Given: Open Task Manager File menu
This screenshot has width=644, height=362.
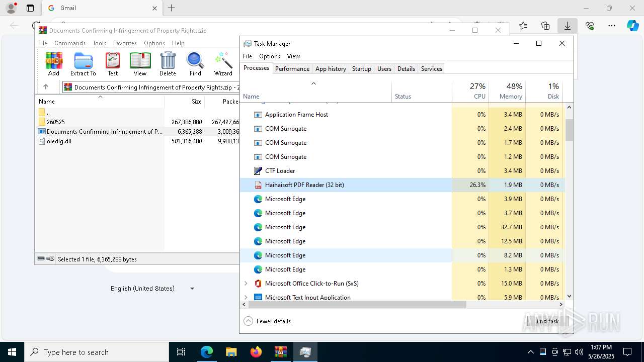Looking at the screenshot, I should pos(248,56).
